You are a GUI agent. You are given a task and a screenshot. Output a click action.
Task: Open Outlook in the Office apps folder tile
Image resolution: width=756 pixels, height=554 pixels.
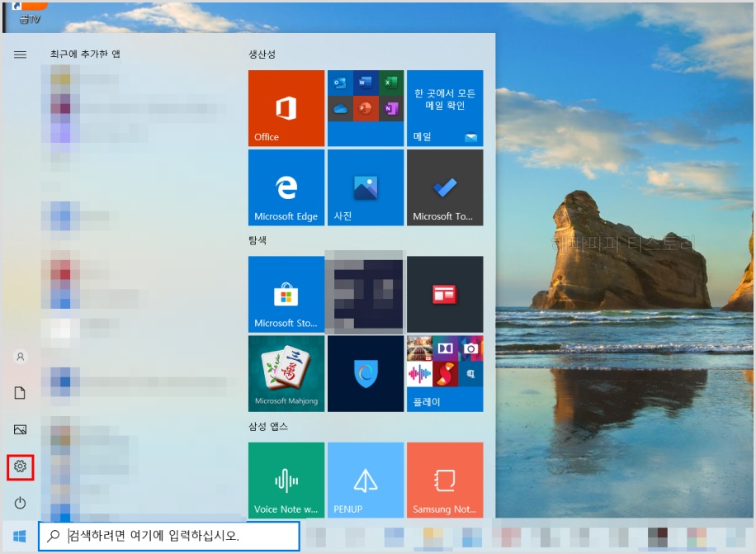tap(340, 83)
